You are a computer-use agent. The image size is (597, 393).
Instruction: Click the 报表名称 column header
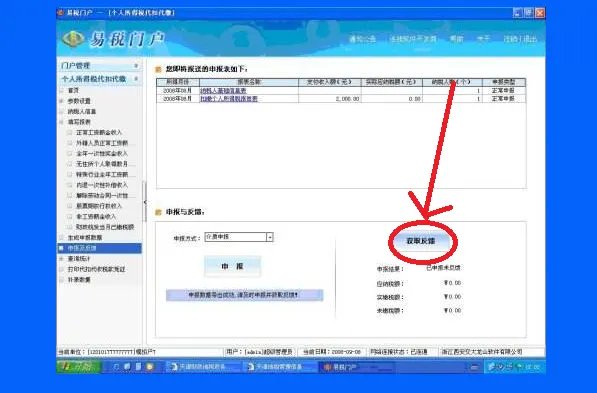pyautogui.click(x=249, y=82)
